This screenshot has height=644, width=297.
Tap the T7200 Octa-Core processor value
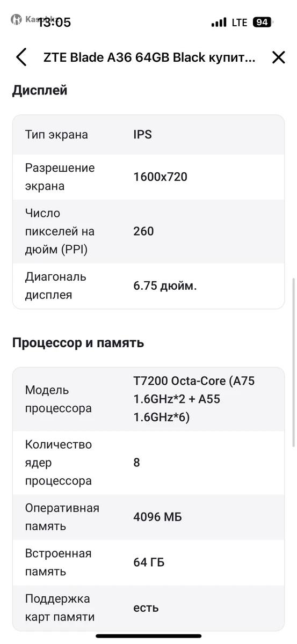[194, 399]
